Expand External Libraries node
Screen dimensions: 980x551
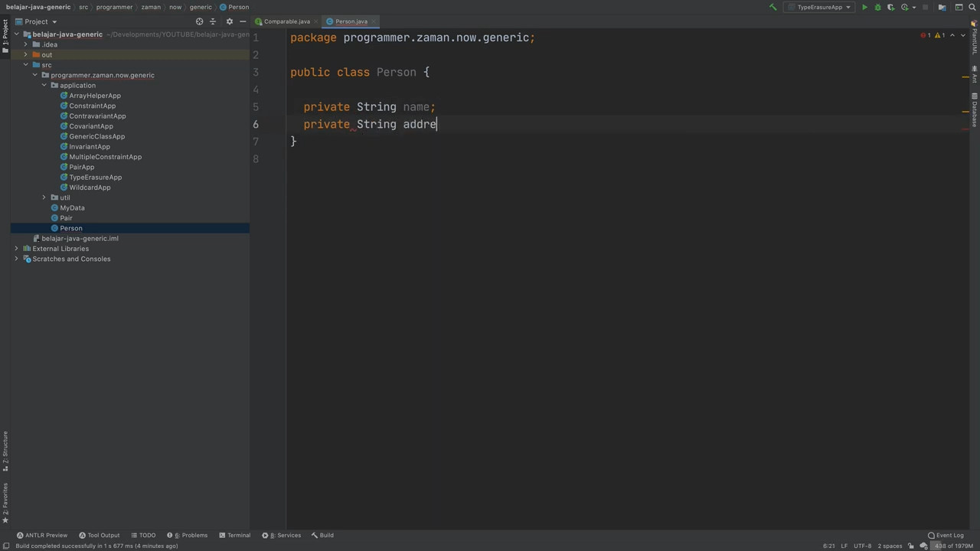[x=16, y=249]
